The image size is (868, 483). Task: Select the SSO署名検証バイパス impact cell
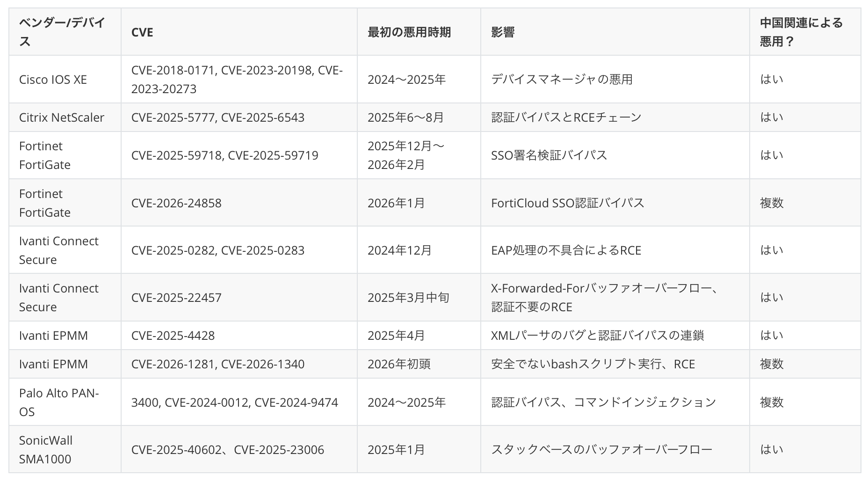click(x=549, y=155)
